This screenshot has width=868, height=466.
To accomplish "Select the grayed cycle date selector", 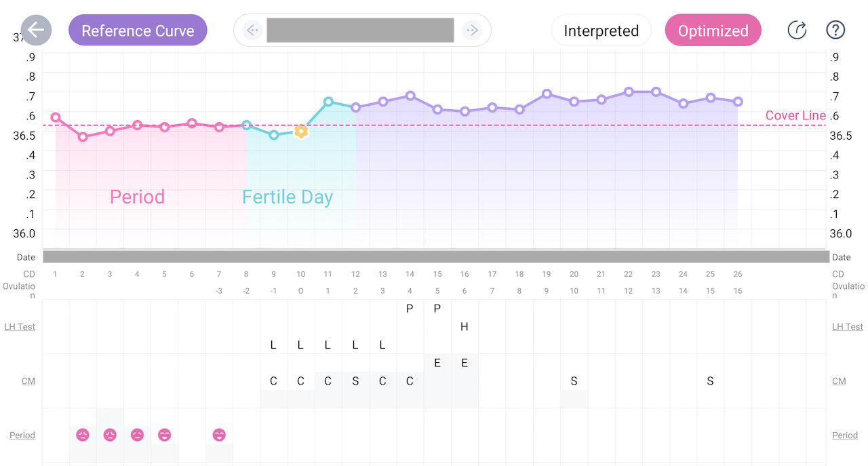I will 360,31.
